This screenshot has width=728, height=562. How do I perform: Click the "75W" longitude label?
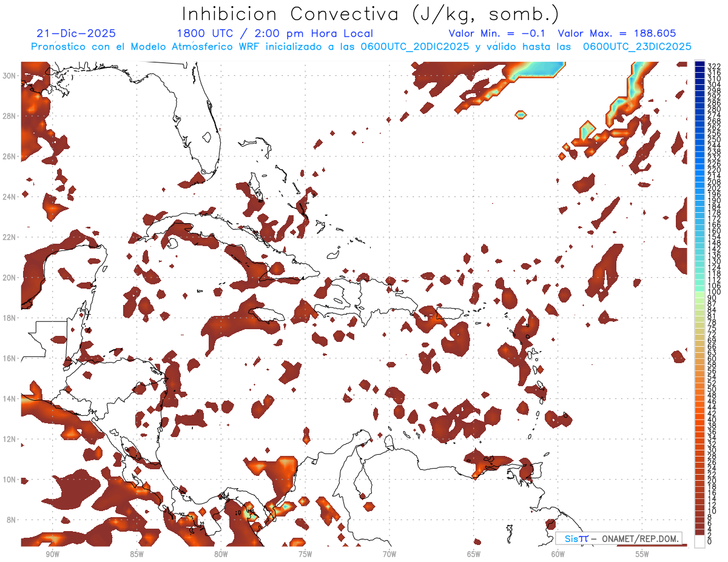(x=305, y=554)
